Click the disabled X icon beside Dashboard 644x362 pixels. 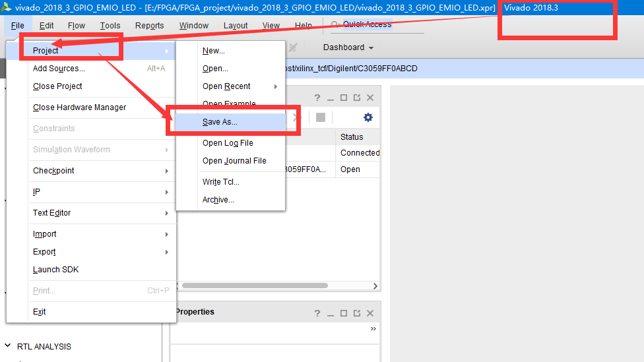point(293,47)
